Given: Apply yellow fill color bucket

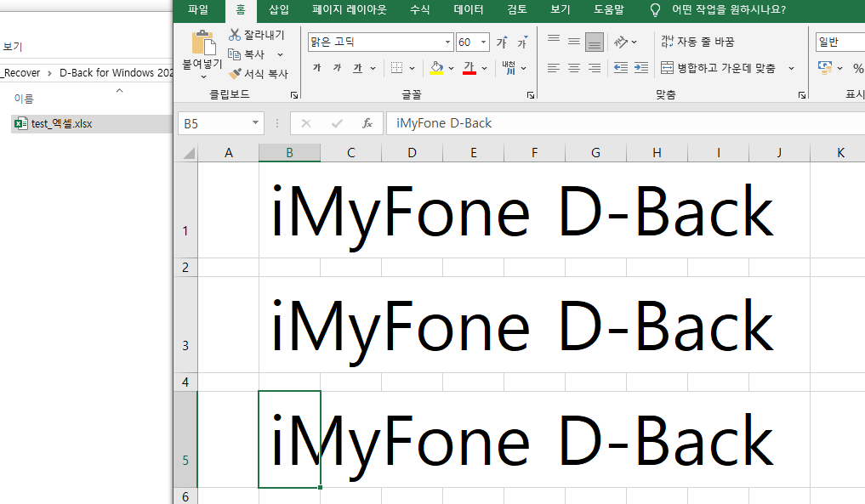Looking at the screenshot, I should pyautogui.click(x=436, y=68).
